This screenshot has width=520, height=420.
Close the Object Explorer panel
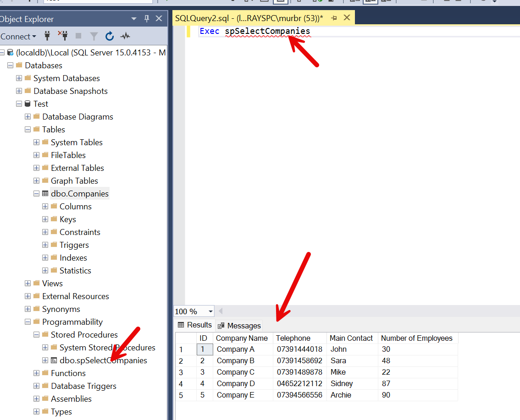(x=159, y=18)
